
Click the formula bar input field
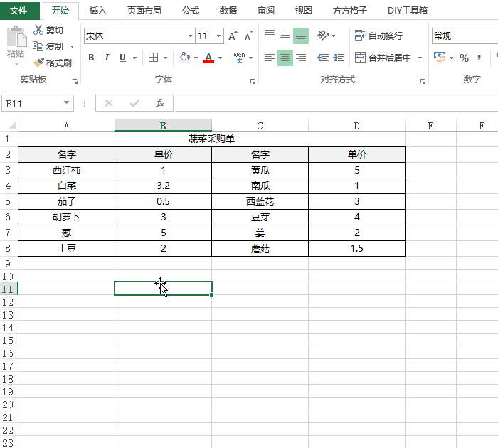pyautogui.click(x=337, y=103)
